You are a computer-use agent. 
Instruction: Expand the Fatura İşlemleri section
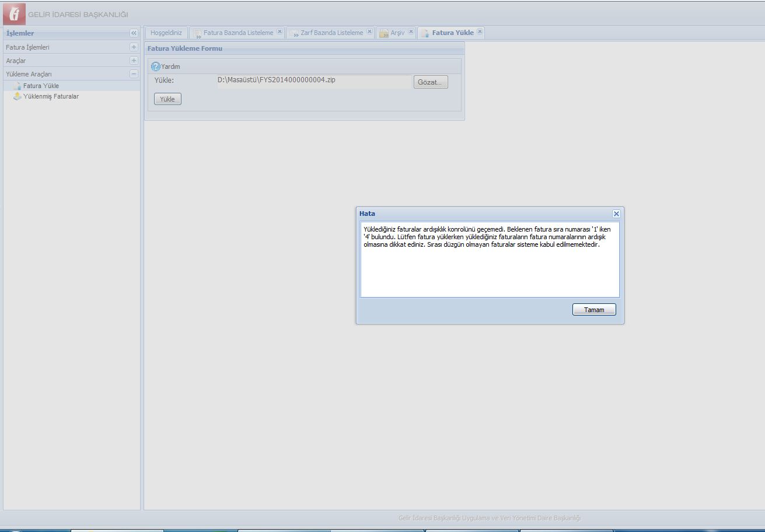(x=134, y=47)
